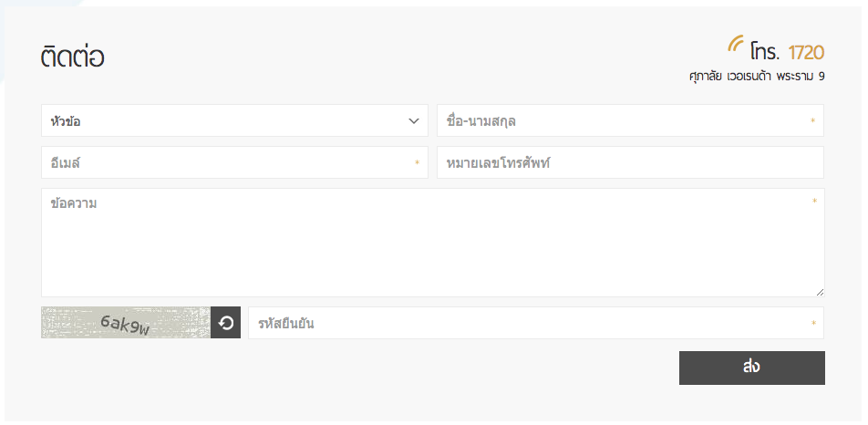Click the 1720 phone number
The image size is (868, 425).
(807, 53)
